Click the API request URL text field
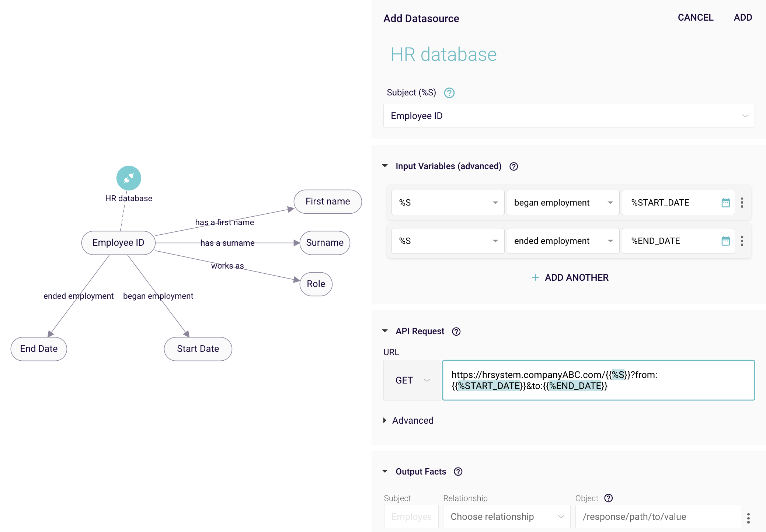 click(598, 380)
